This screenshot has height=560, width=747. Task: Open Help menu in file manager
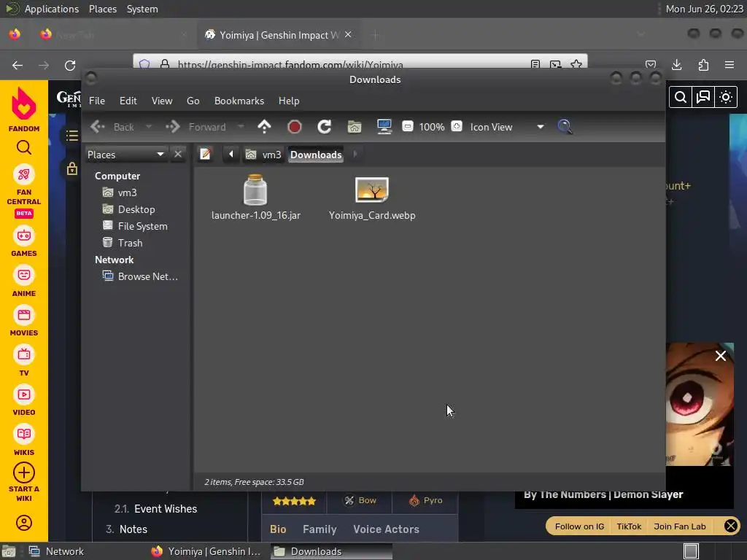pos(289,101)
